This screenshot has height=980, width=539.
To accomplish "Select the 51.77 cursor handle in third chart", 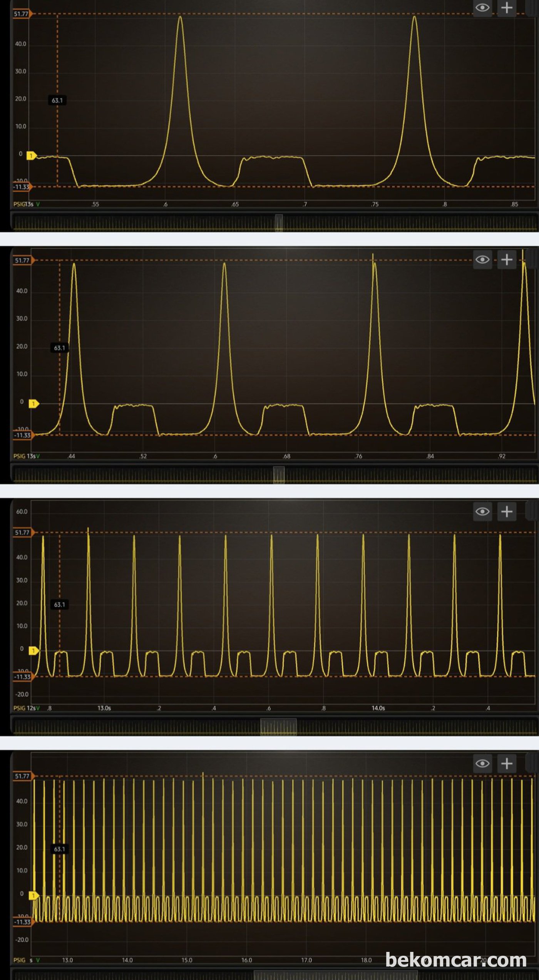I will click(24, 533).
